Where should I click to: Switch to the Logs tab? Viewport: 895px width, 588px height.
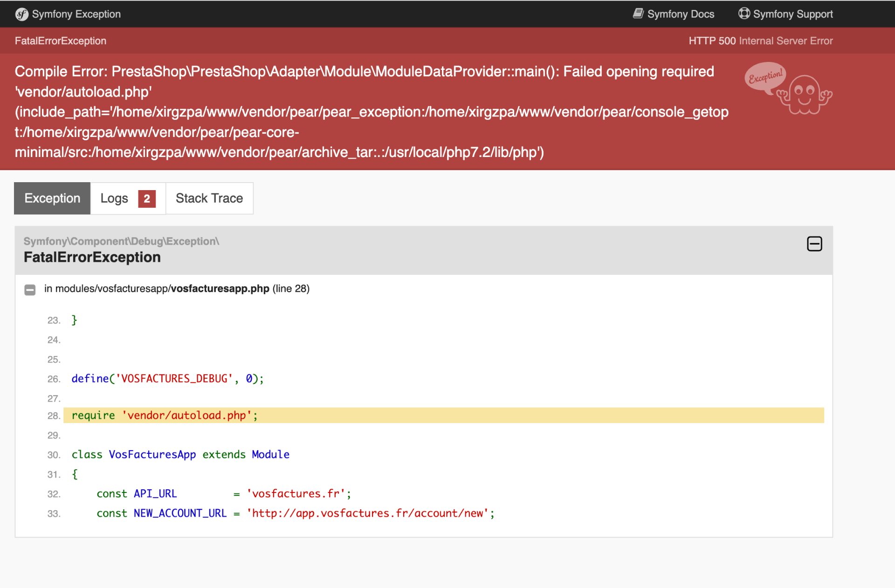point(128,198)
